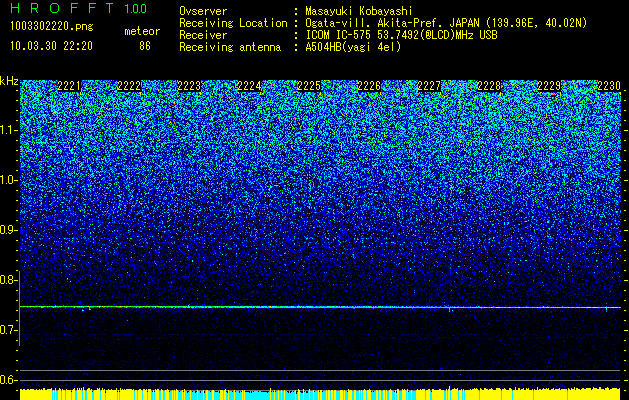Click the Ogata-vill. Akita-Pref. JAPAN location text

446,23
